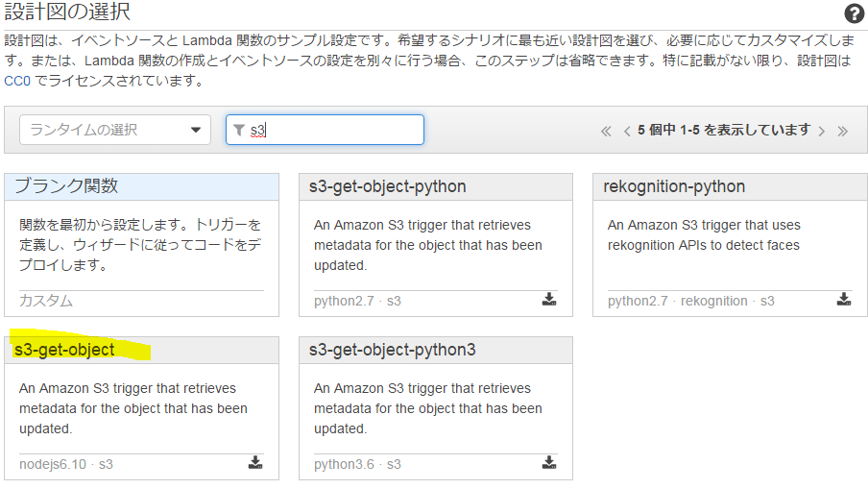Click the nodejs6.10 · s3 tag text
The height and width of the screenshot is (489, 868).
point(66,464)
